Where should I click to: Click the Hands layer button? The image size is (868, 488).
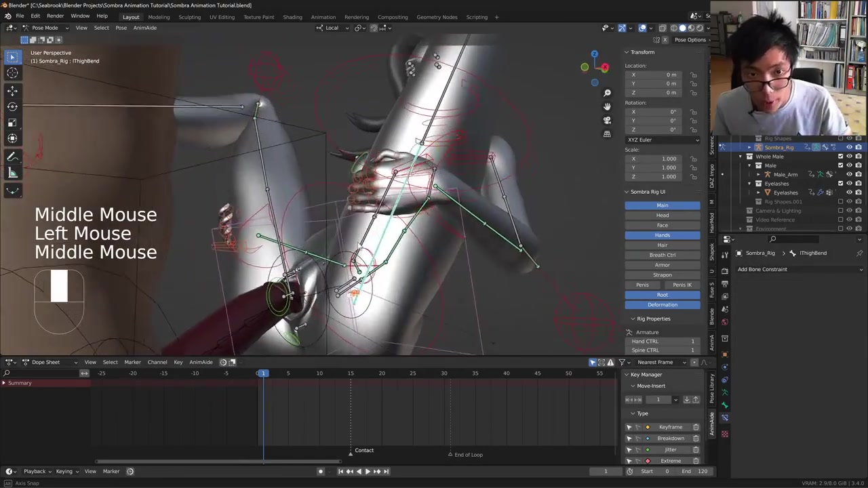click(662, 235)
